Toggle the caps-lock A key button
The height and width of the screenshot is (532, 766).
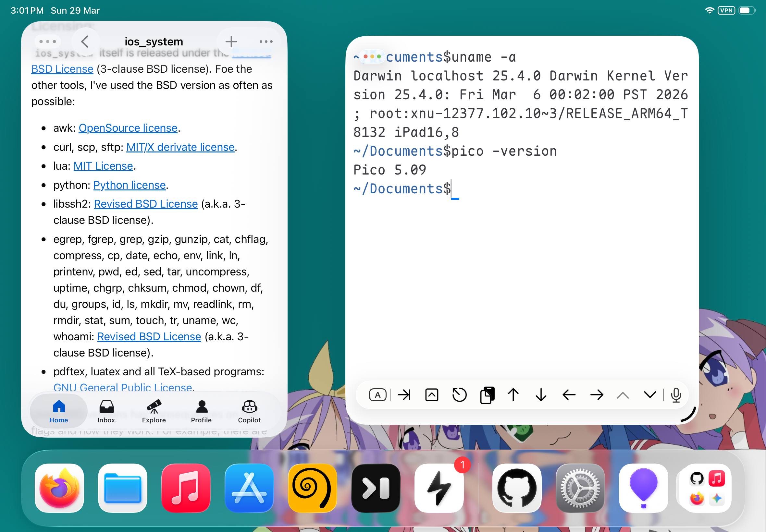click(377, 395)
